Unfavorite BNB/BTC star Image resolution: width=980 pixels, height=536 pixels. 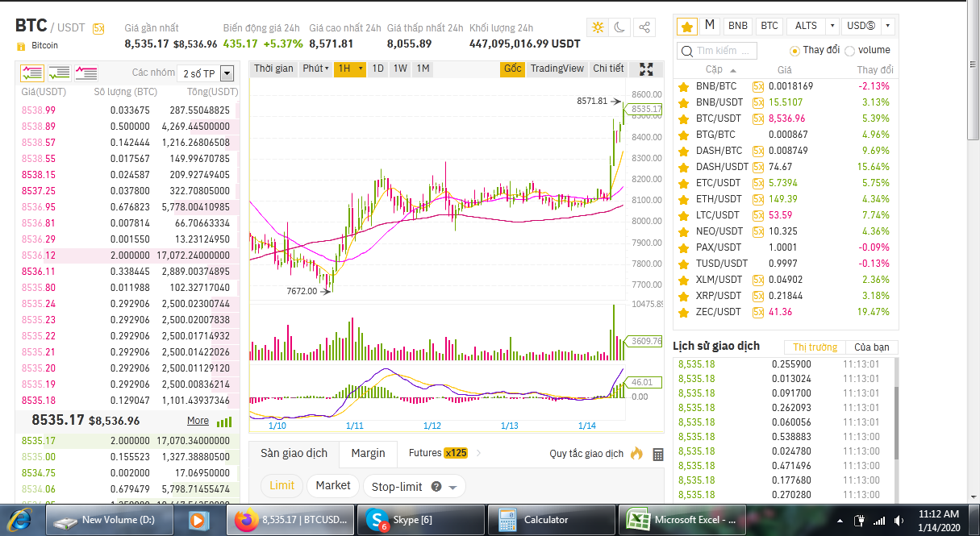[x=685, y=86]
